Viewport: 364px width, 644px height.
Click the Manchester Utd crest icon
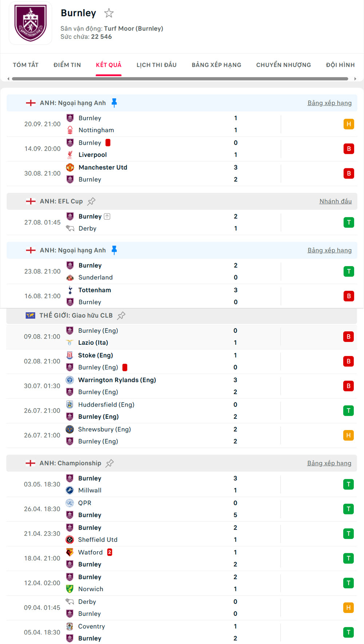(70, 167)
